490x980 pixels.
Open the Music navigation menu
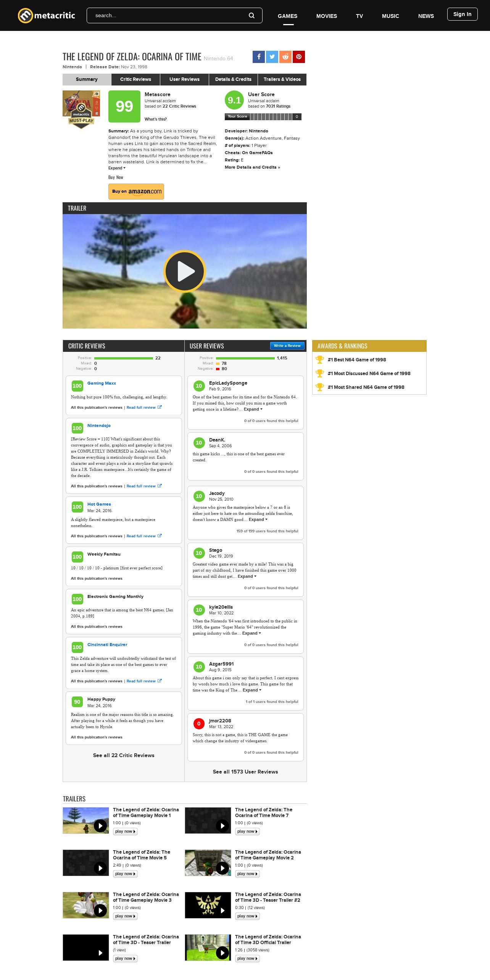tap(390, 16)
